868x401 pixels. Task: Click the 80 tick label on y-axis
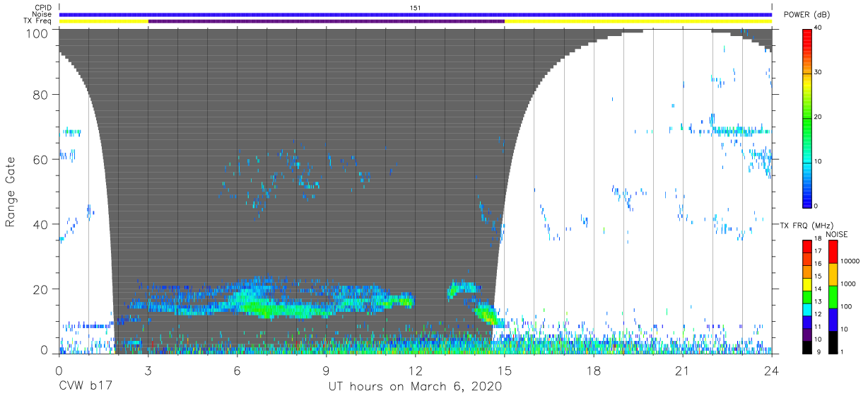click(42, 94)
